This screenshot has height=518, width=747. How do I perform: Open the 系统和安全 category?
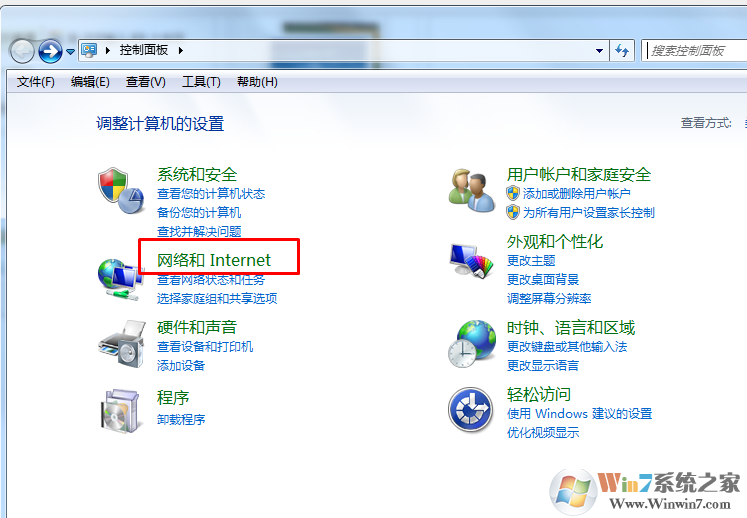click(197, 174)
